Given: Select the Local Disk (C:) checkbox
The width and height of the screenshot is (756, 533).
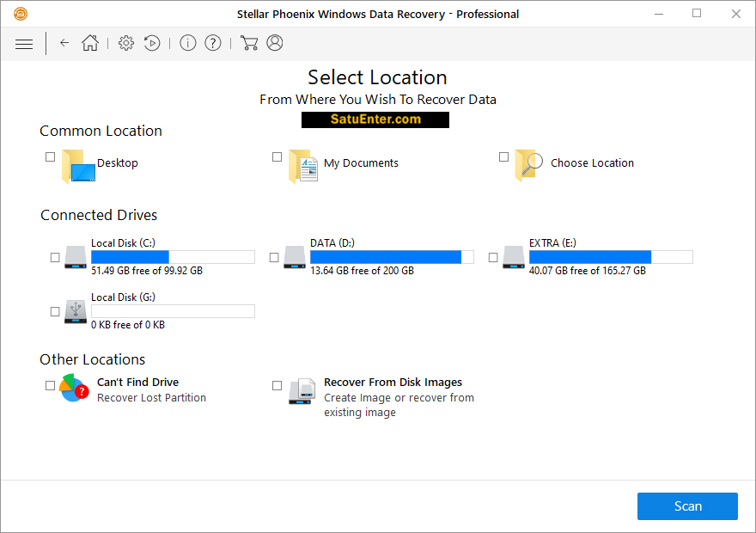Looking at the screenshot, I should coord(55,258).
